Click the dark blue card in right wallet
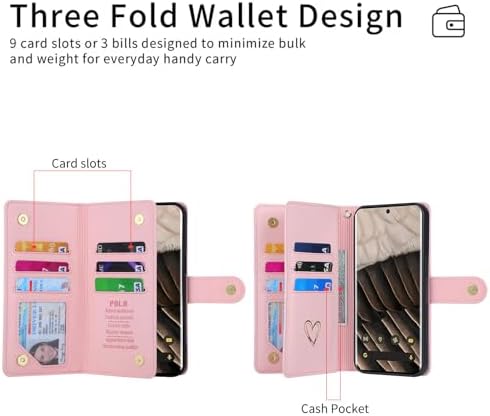The height and width of the screenshot is (416, 490). tap(312, 248)
